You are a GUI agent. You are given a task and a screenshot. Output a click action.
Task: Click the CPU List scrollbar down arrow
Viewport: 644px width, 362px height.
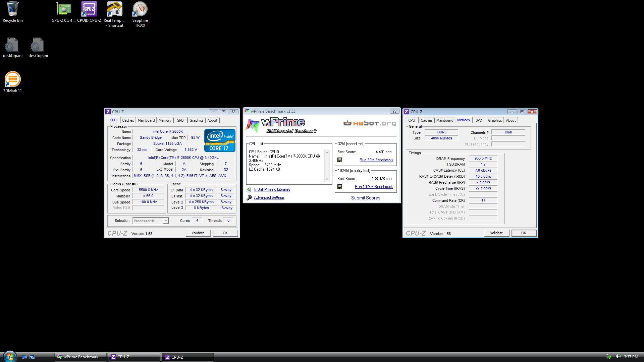(327, 179)
